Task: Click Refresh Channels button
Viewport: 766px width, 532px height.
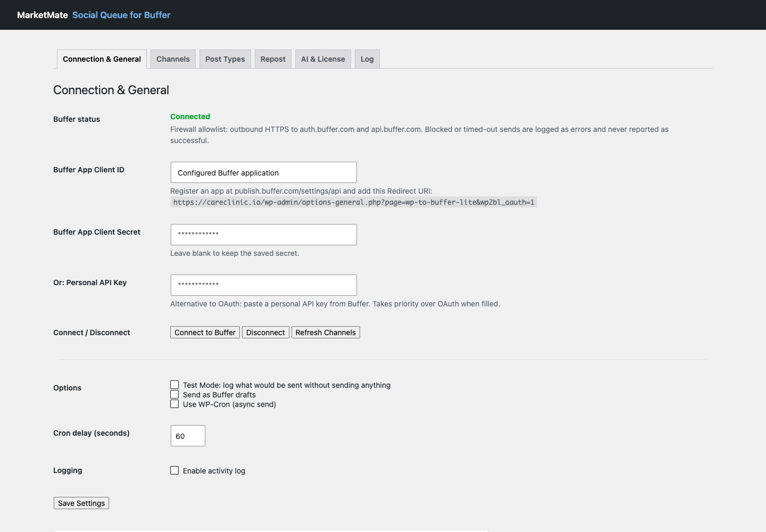Action: click(x=326, y=332)
